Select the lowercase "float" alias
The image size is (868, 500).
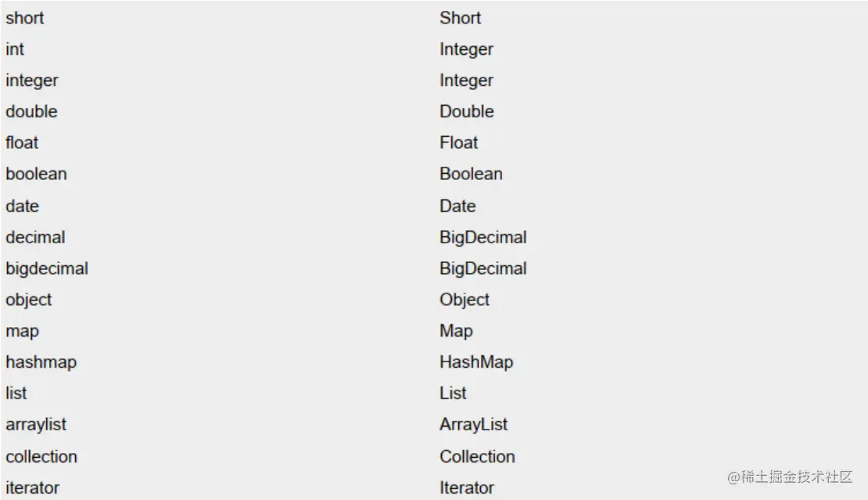(22, 143)
